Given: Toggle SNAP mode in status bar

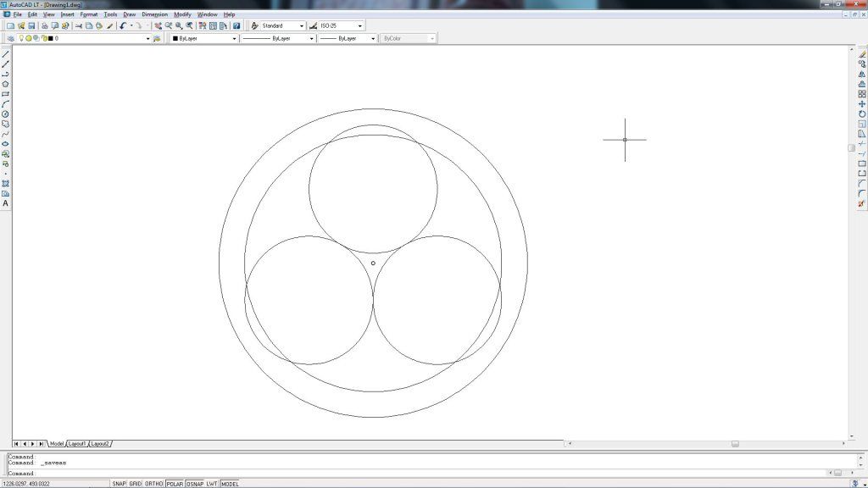Looking at the screenshot, I should [x=119, y=484].
